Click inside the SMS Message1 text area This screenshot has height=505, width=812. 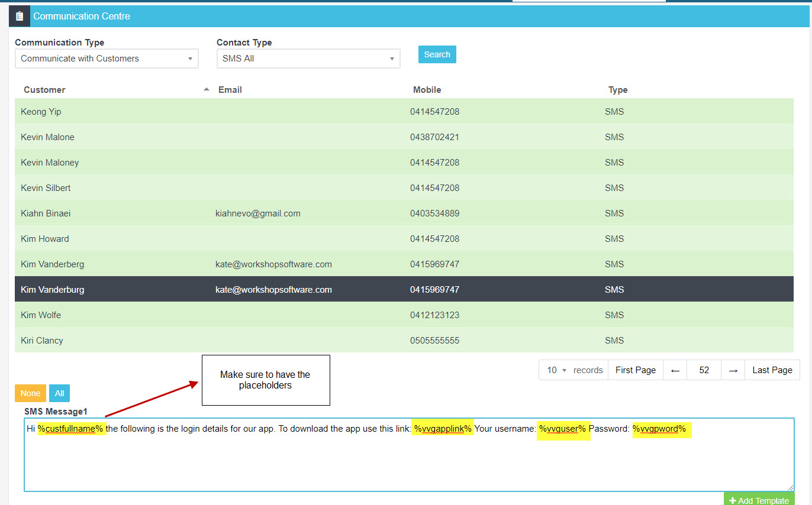[x=409, y=455]
